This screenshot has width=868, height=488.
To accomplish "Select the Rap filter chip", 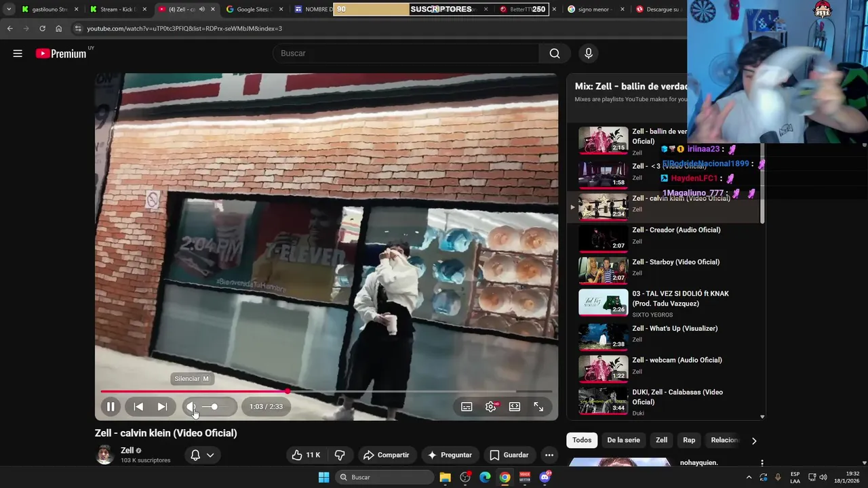I will [689, 440].
